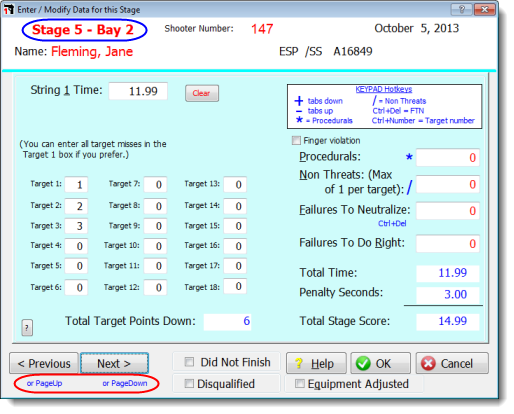Select the Target 18 input box
The image size is (514, 414).
pos(235,286)
